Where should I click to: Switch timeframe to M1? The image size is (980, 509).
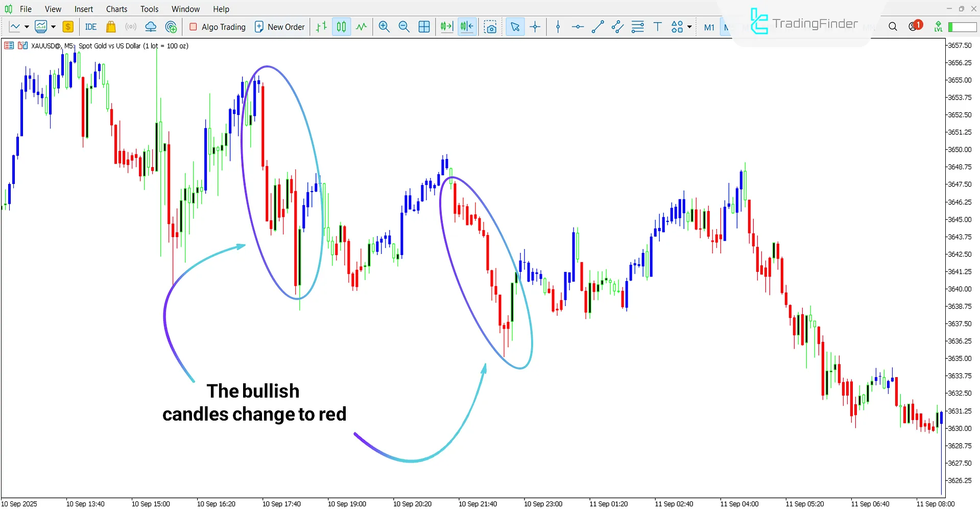[x=709, y=27]
